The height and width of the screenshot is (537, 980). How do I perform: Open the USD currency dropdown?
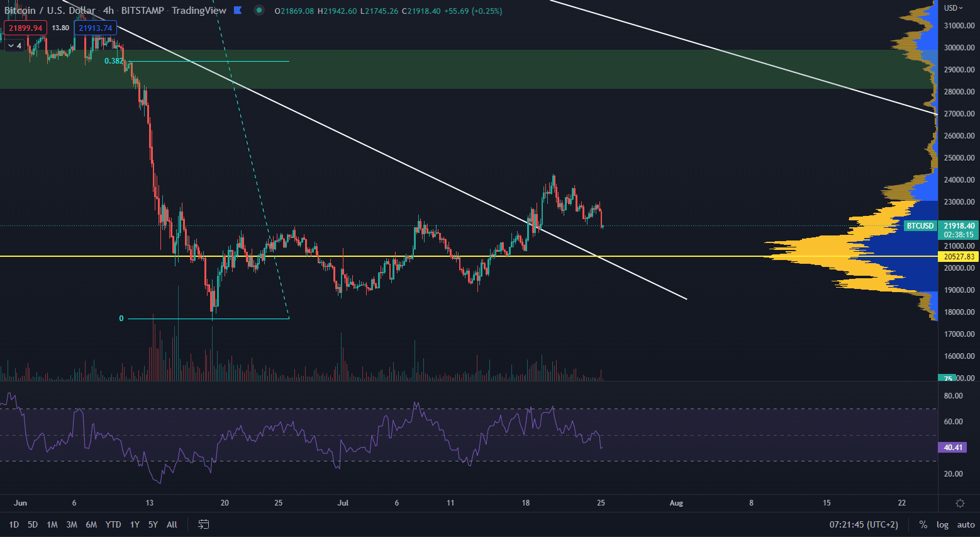953,8
